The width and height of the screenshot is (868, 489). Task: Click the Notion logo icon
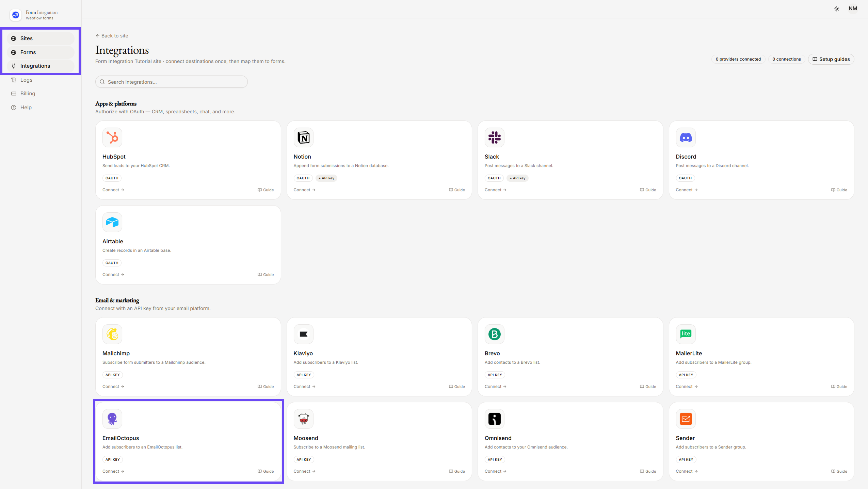pyautogui.click(x=303, y=137)
